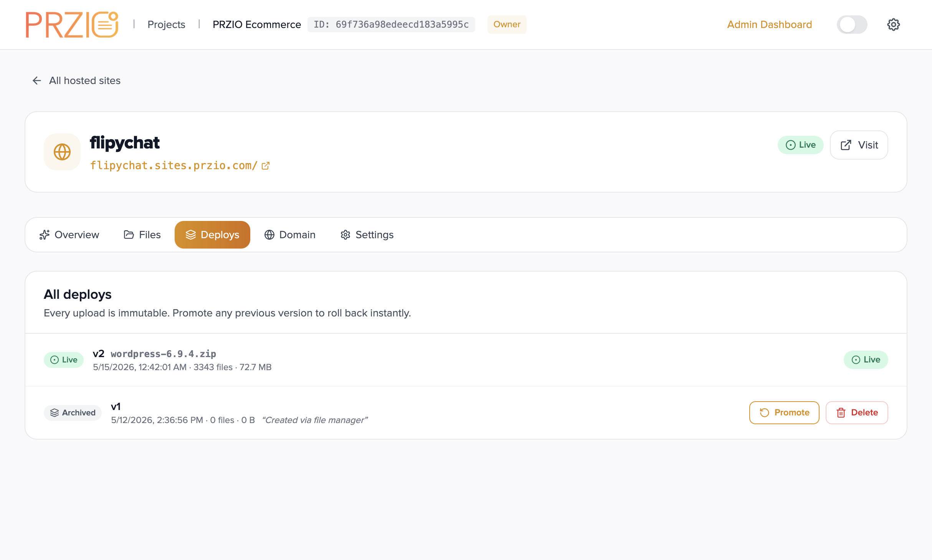932x560 pixels.
Task: Click the All deploys heading
Action: pyautogui.click(x=78, y=295)
